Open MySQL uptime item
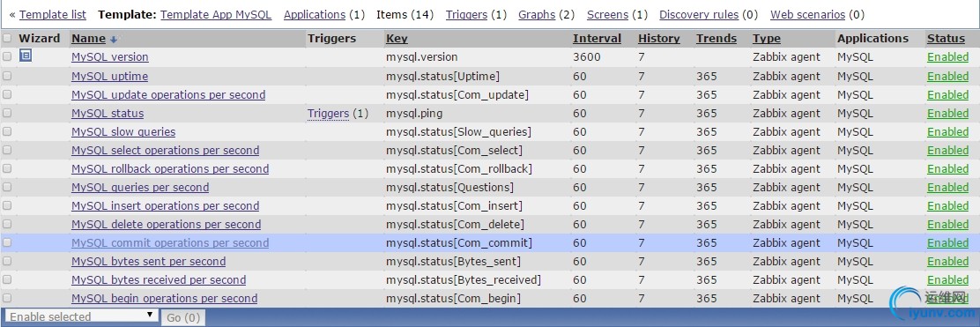Viewport: 980px width, 327px height. click(x=109, y=77)
